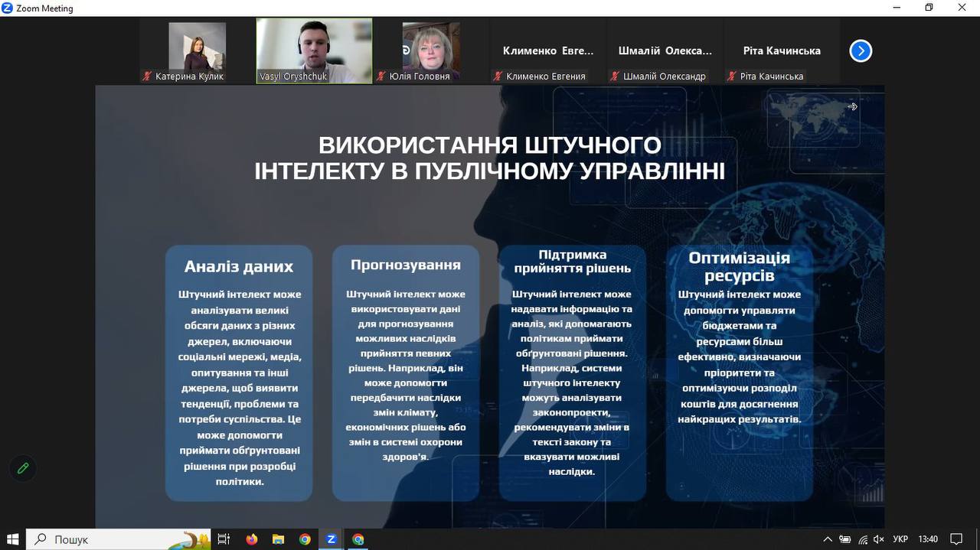This screenshot has height=550, width=980.
Task: Switch to the Zoom taskbar icon
Action: click(x=331, y=539)
